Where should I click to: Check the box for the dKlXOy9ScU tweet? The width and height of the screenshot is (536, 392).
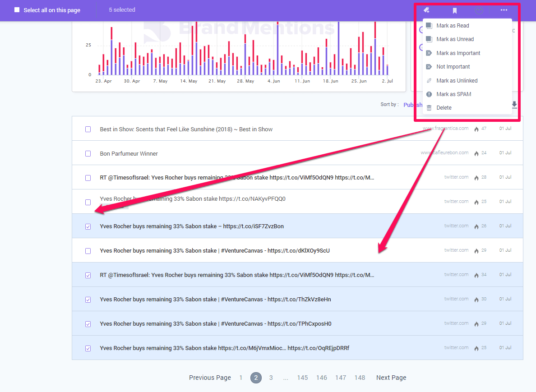[88, 251]
